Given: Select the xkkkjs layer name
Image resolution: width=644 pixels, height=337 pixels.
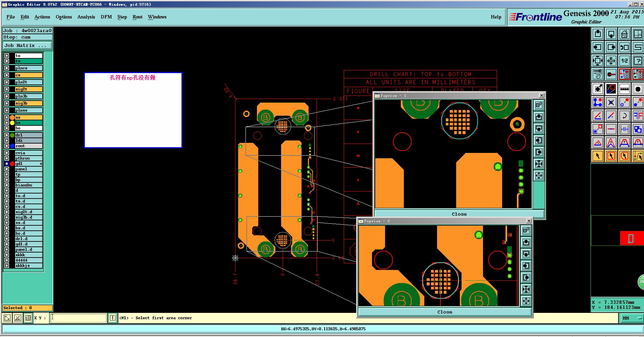Looking at the screenshot, I should (29, 266).
